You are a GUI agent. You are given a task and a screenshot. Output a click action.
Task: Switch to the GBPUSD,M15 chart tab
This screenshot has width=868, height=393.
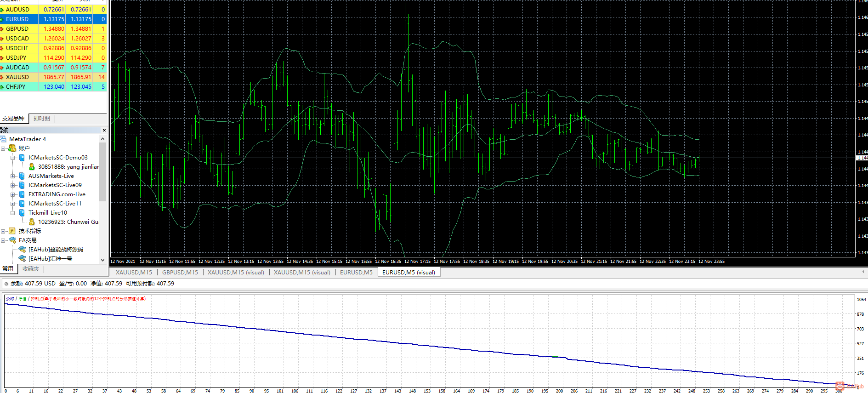pos(180,272)
